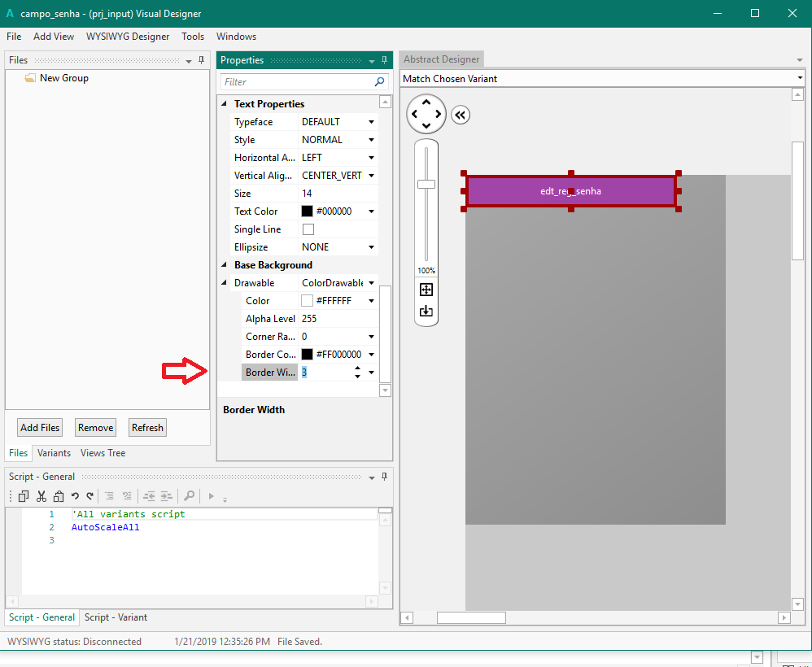Toggle the Single Line checkbox
The width and height of the screenshot is (812, 667).
pyautogui.click(x=308, y=229)
